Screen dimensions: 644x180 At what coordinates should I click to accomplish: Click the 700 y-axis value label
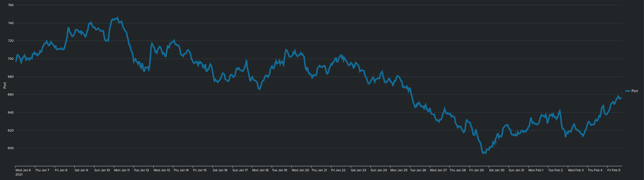[x=11, y=59]
